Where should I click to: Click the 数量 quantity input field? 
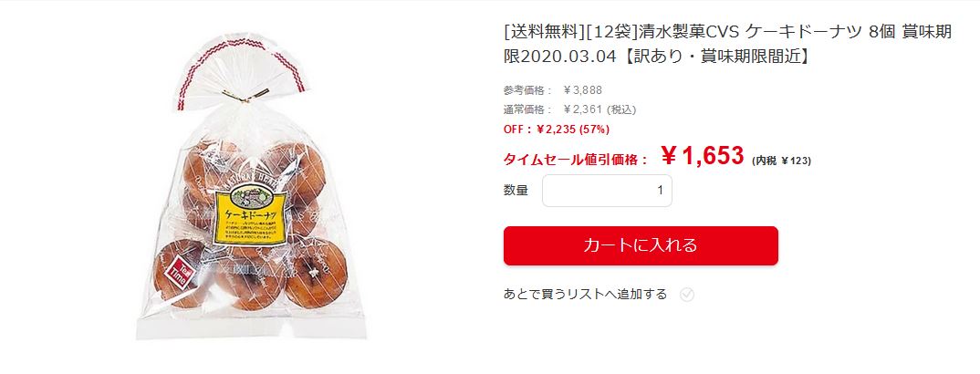pyautogui.click(x=607, y=191)
